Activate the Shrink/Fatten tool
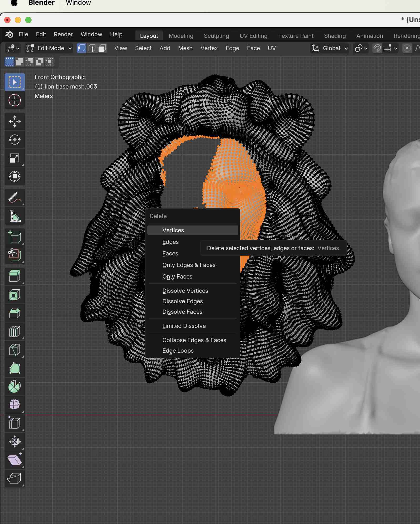The height and width of the screenshot is (524, 420). 15,441
